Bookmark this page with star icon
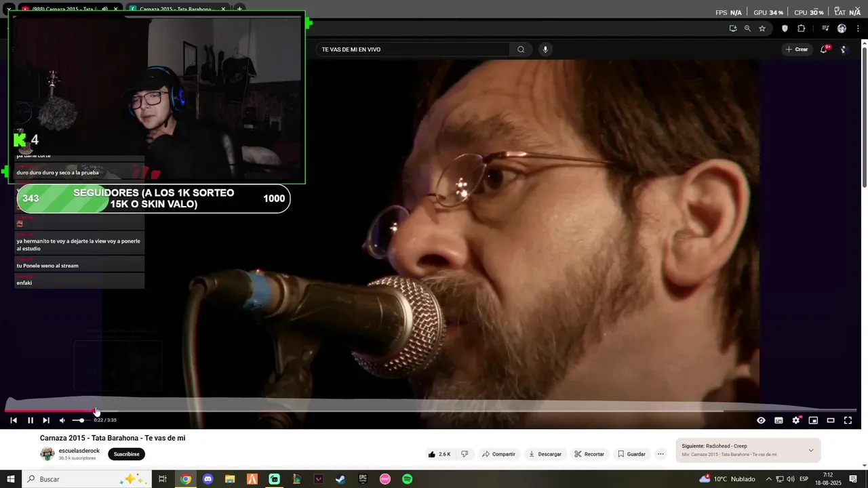868x488 pixels. point(762,28)
